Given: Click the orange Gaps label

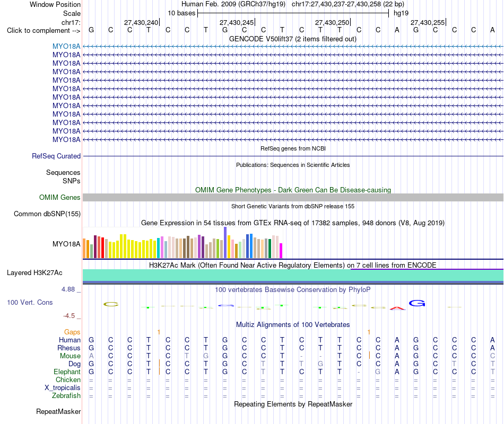Looking at the screenshot, I should tap(72, 332).
